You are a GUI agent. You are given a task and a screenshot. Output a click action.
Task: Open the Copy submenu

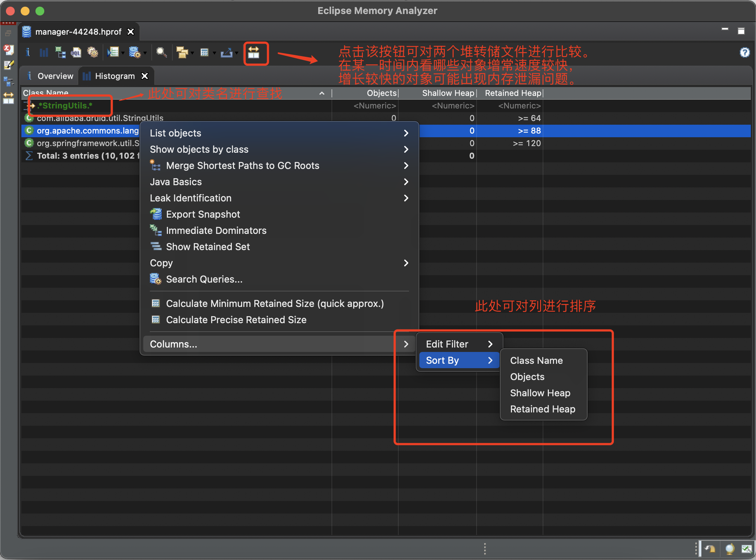pos(279,263)
